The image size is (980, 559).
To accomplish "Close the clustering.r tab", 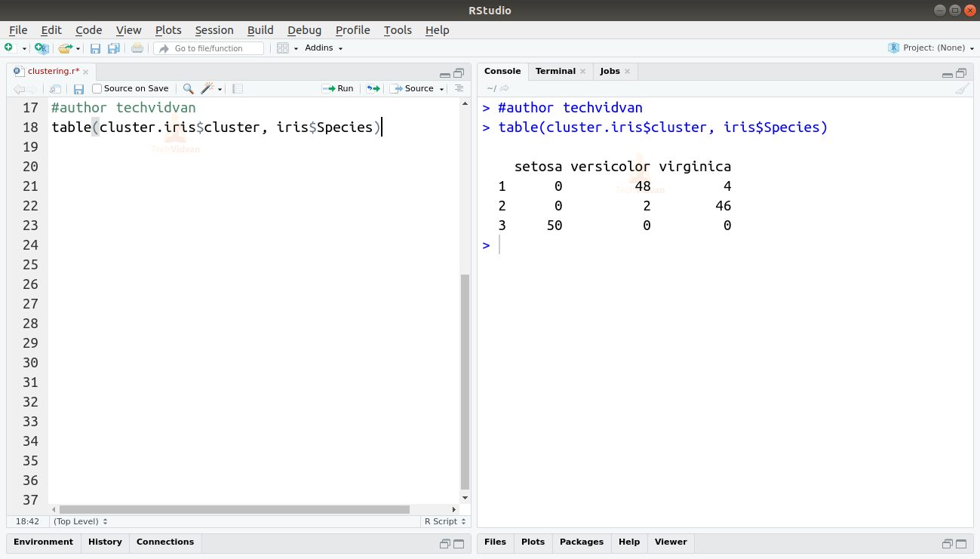I will click(85, 72).
